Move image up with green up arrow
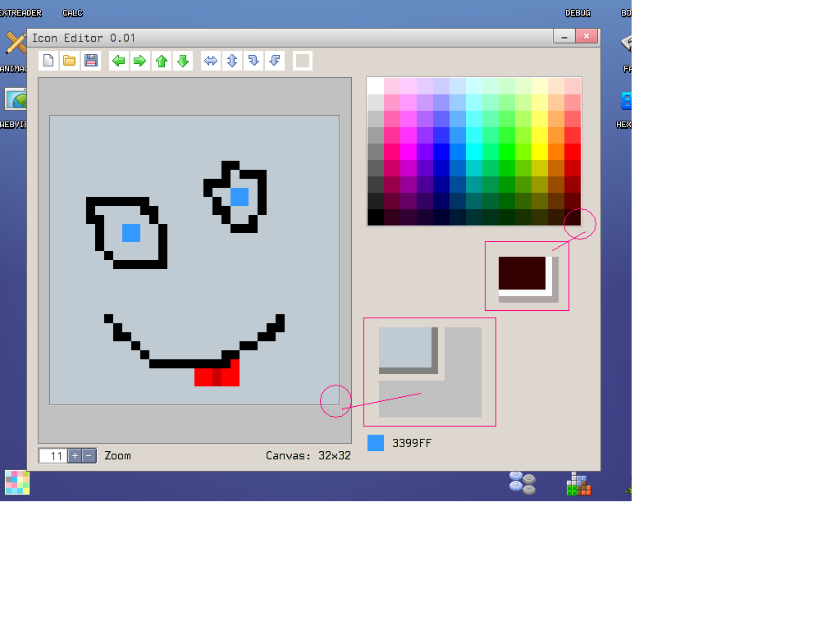The height and width of the screenshot is (630, 840). [162, 61]
